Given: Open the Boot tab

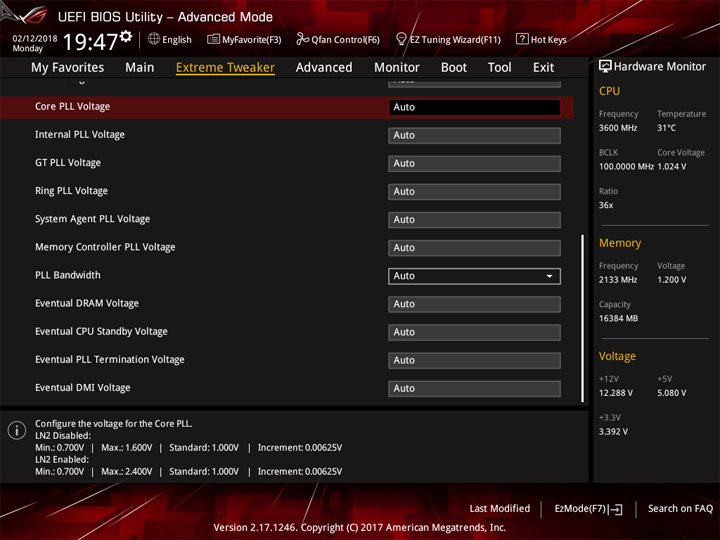Looking at the screenshot, I should point(454,68).
